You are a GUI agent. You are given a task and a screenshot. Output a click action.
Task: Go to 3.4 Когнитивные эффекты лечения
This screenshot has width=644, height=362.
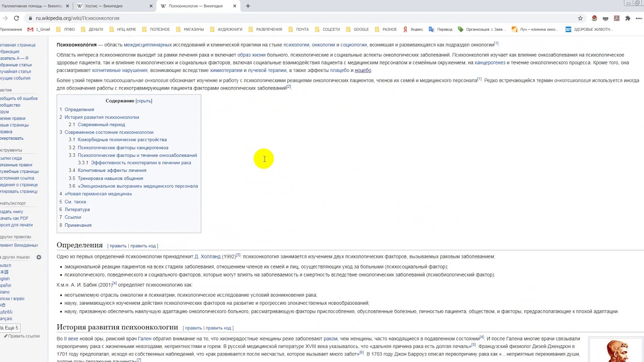tap(107, 170)
